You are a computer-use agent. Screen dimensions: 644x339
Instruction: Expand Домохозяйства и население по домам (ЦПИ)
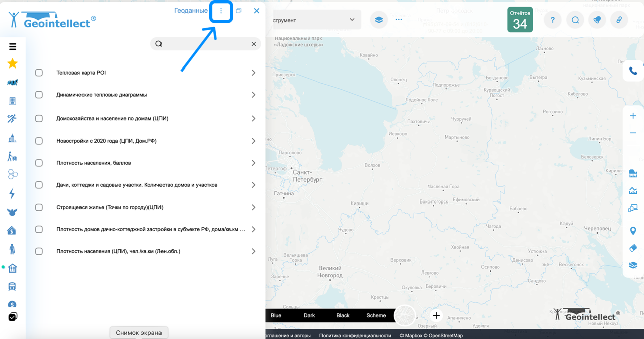pos(253,118)
